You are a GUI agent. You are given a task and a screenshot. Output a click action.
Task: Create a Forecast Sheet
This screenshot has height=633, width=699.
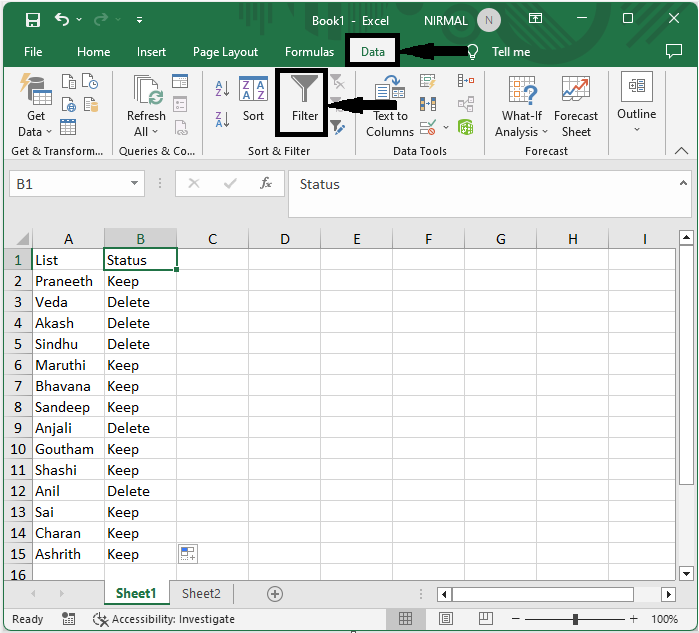pos(576,106)
